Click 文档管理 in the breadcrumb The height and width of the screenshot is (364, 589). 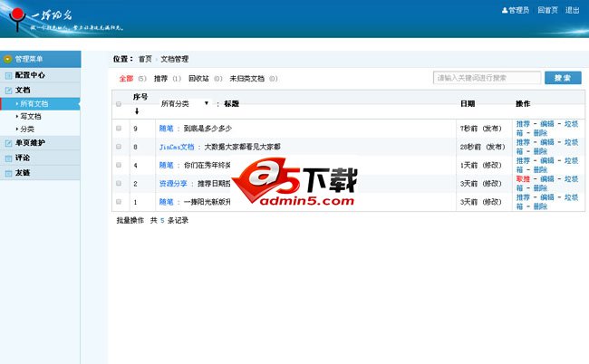click(x=175, y=59)
